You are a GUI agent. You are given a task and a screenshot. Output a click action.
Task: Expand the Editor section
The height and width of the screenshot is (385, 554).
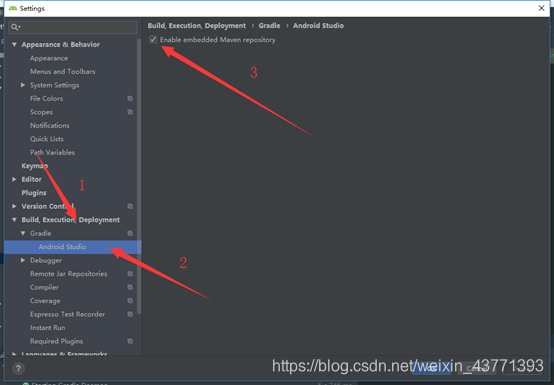pos(14,179)
